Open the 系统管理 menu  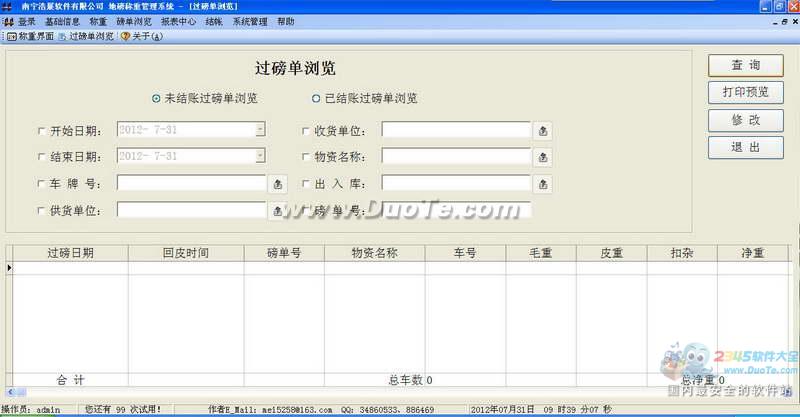click(249, 21)
